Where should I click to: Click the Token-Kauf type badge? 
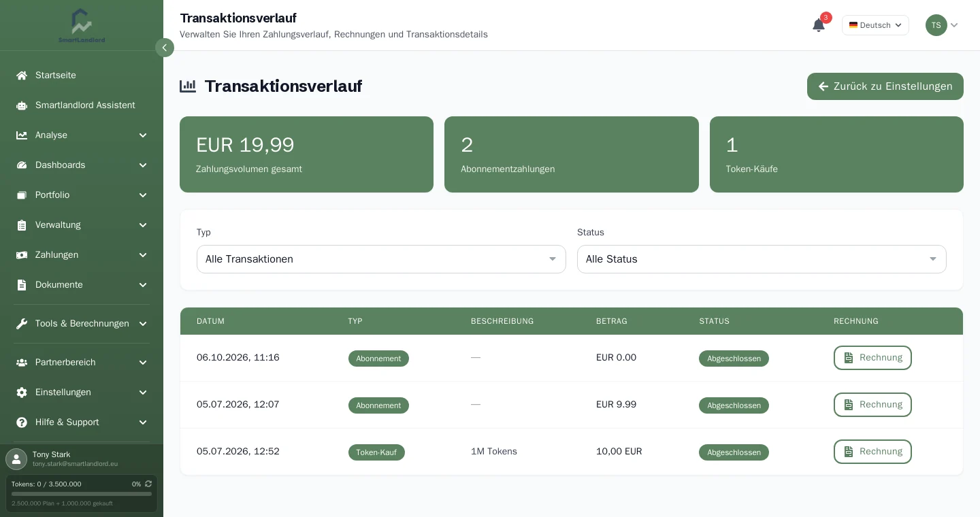point(376,452)
